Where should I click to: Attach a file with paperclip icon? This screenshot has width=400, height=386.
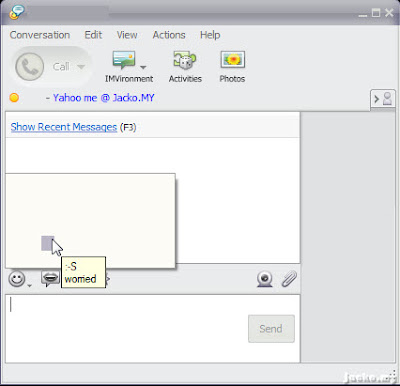point(289,279)
